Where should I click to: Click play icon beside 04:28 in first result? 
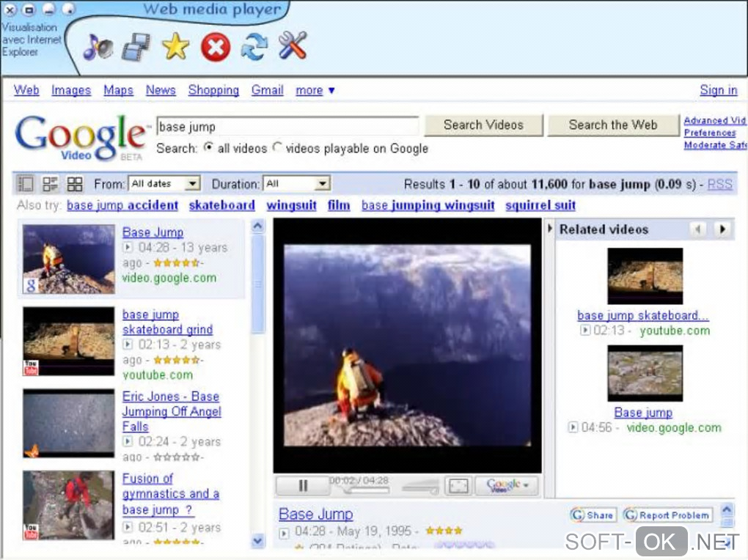(128, 247)
